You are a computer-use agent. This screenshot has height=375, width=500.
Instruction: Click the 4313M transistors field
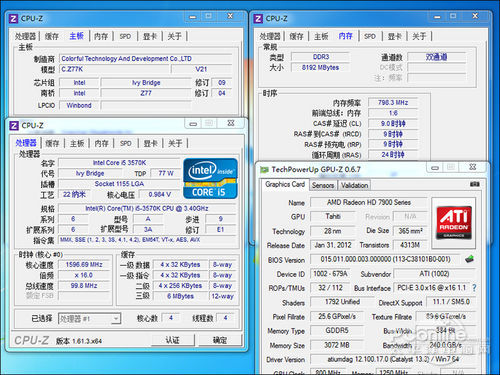410,245
